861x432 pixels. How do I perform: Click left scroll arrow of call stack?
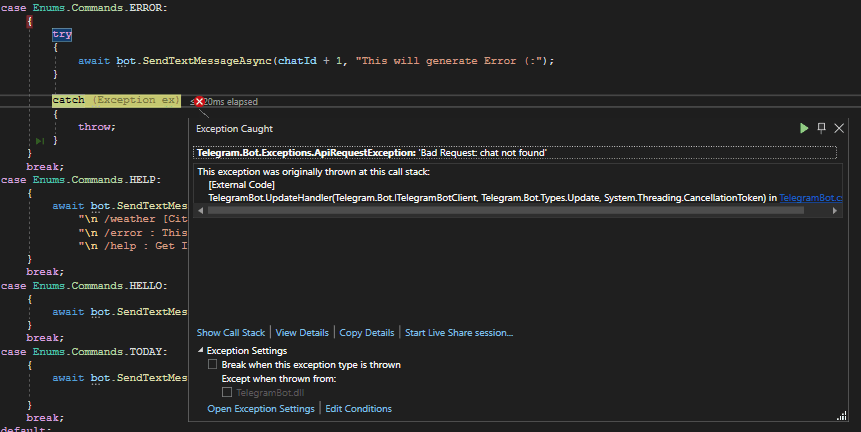click(x=200, y=211)
